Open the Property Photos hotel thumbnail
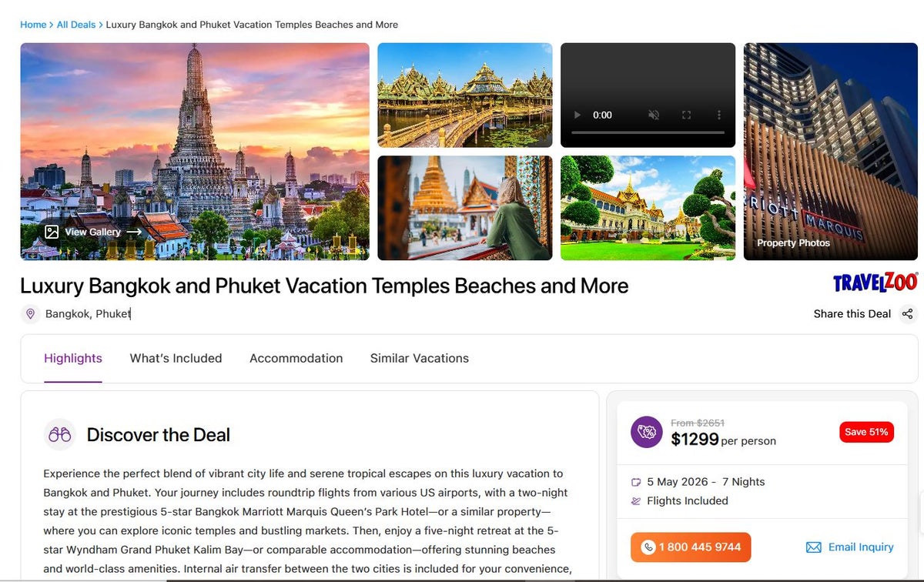Image resolution: width=924 pixels, height=582 pixels. [831, 152]
